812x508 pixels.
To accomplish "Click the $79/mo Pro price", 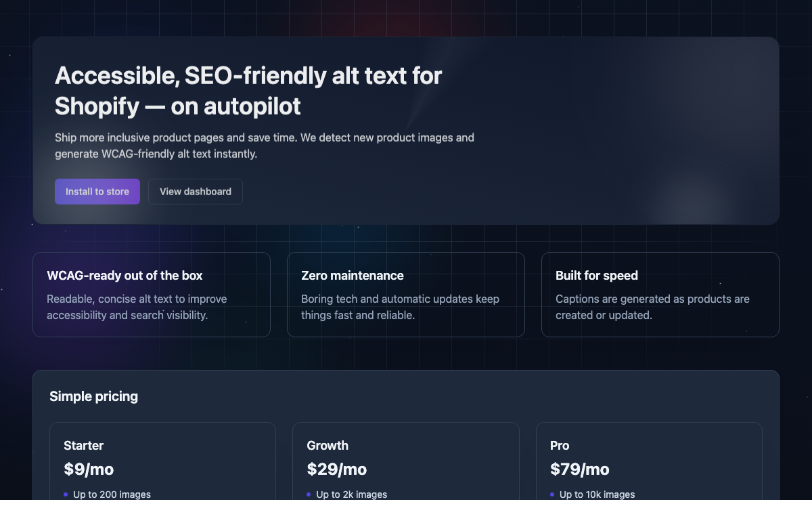I will click(x=580, y=469).
